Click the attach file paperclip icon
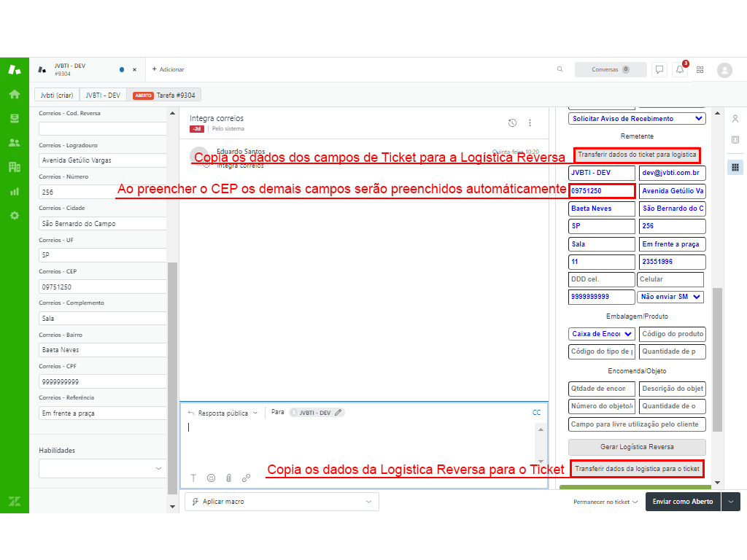The width and height of the screenshot is (747, 560). [x=228, y=478]
